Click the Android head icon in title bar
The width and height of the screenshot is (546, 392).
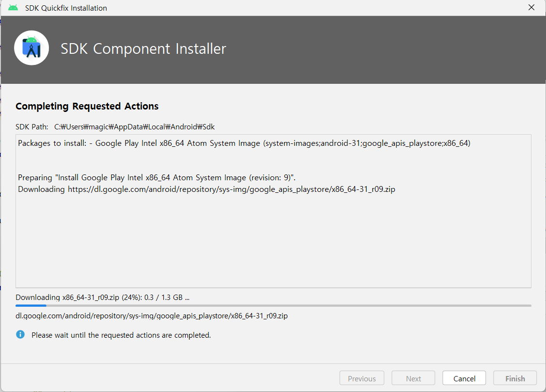13,8
